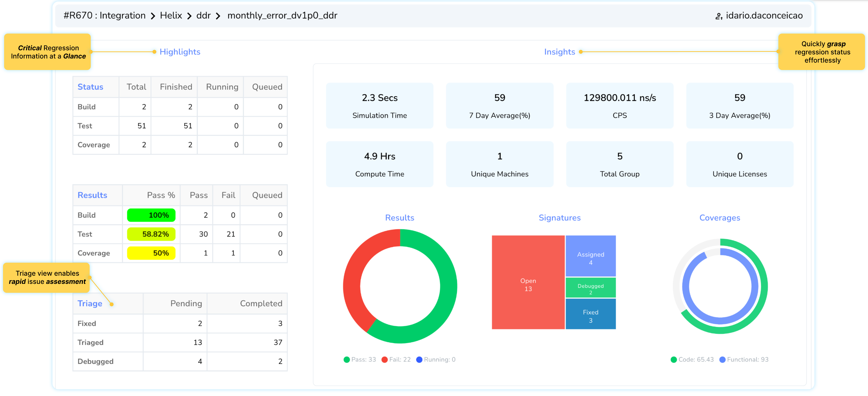
Task: Click the chevron after Helix breadcrumb
Action: pos(189,16)
